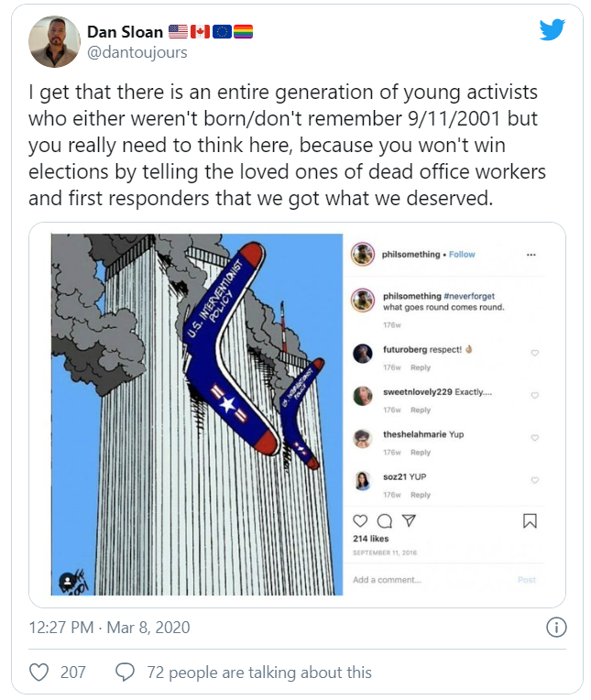Click Instagram share paper plane icon
591x700 pixels.
click(410, 520)
